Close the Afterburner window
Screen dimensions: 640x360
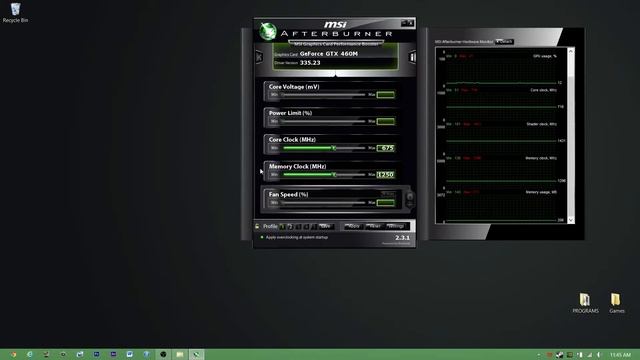tap(411, 23)
